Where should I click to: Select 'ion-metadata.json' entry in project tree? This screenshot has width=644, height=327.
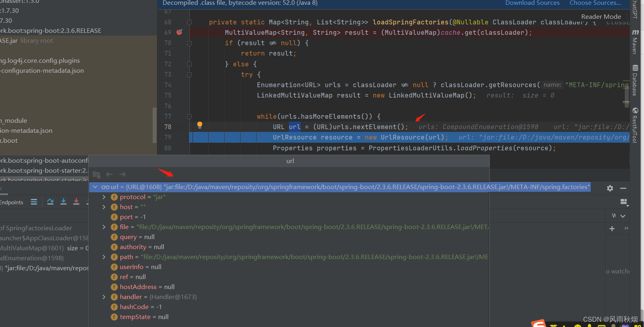click(x=26, y=130)
